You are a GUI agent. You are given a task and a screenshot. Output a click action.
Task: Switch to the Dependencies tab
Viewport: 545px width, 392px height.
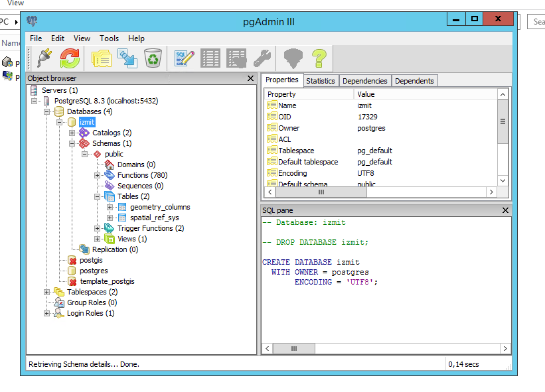365,81
